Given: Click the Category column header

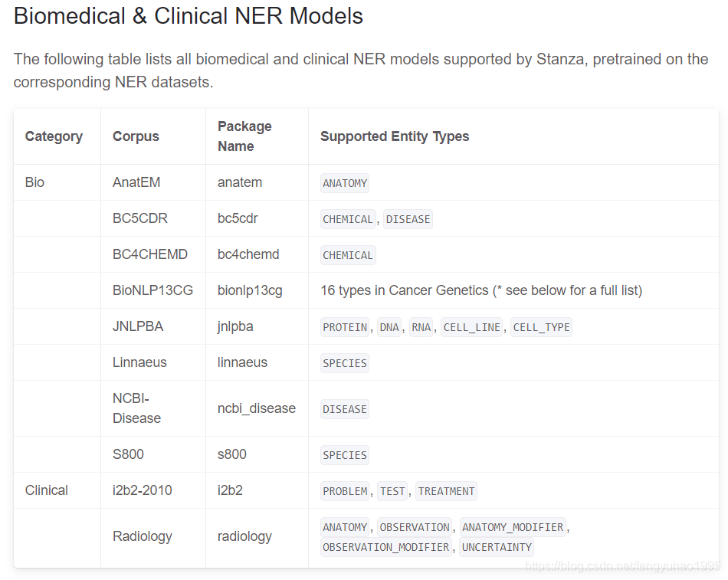Looking at the screenshot, I should 54,136.
